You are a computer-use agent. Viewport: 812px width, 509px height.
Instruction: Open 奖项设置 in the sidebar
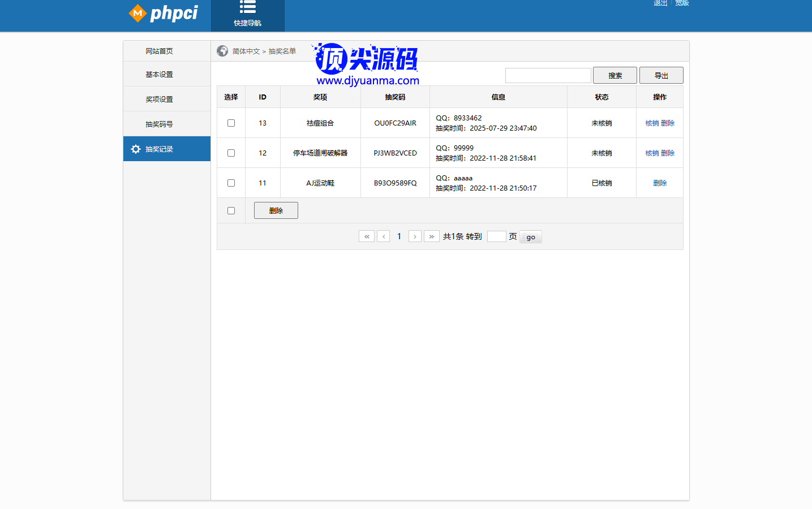click(x=159, y=100)
